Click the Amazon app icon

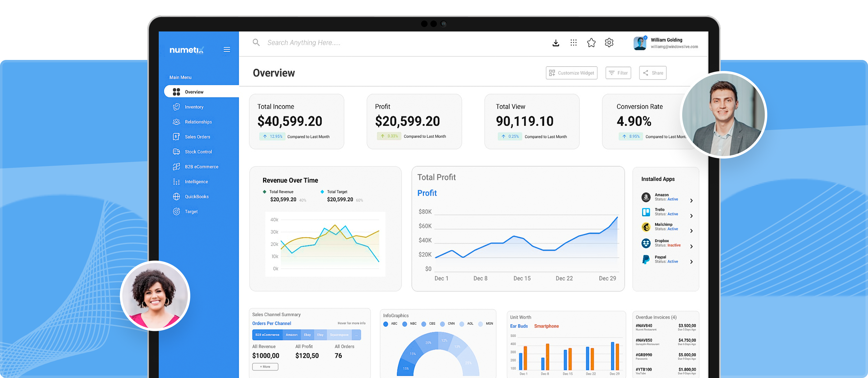pyautogui.click(x=645, y=197)
